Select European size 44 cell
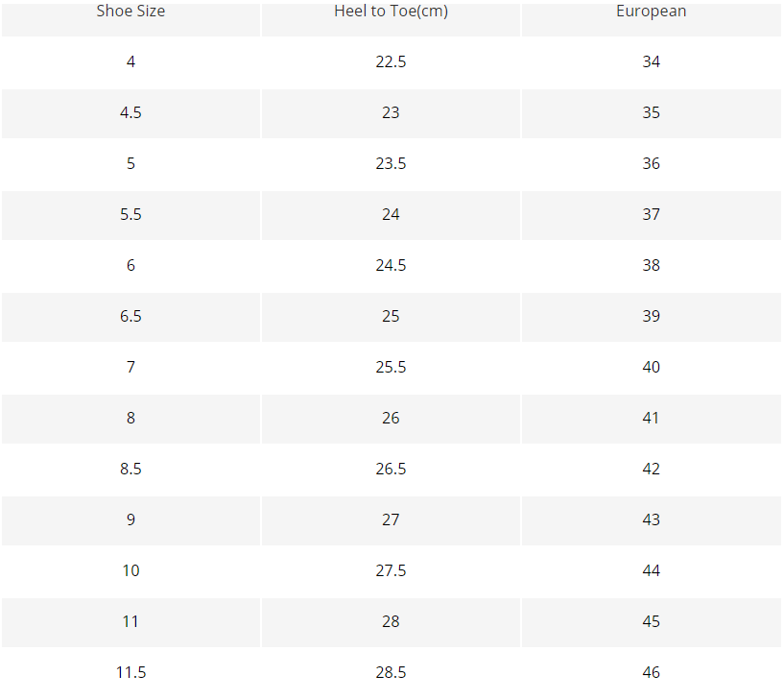Screen dimensions: 784x700 (x=651, y=571)
